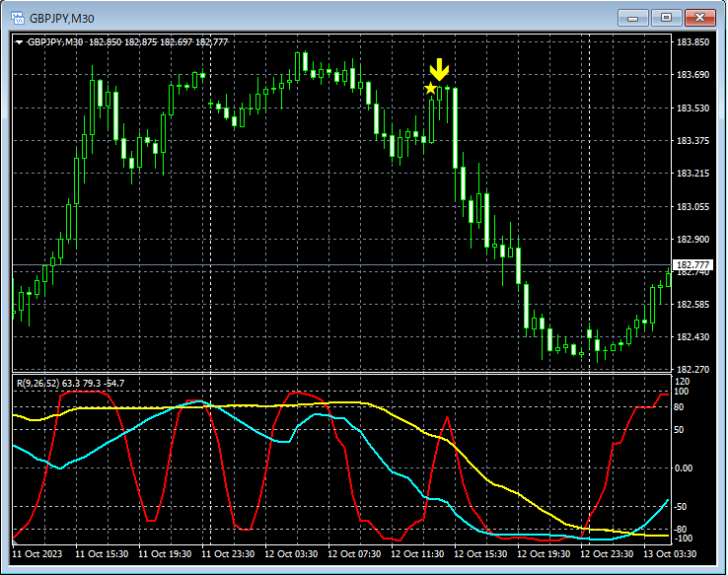Click the 12 Oct 07:30 time label

coord(354,554)
